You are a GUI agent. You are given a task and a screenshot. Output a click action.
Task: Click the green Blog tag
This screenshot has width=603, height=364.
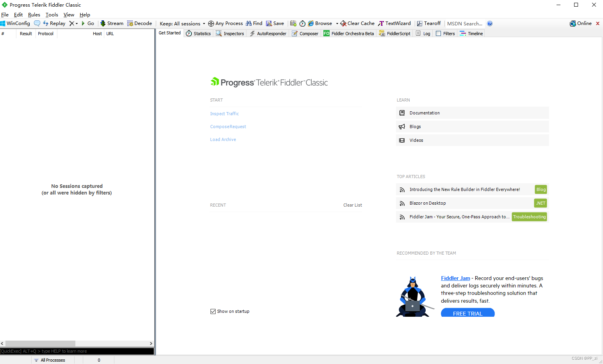(x=541, y=189)
